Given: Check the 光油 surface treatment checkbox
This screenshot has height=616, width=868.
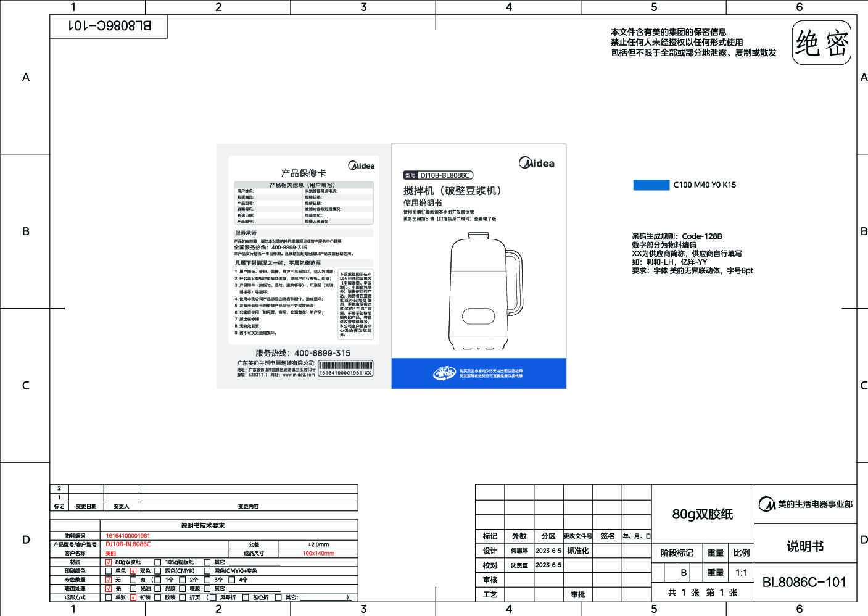Looking at the screenshot, I should pyautogui.click(x=133, y=589).
